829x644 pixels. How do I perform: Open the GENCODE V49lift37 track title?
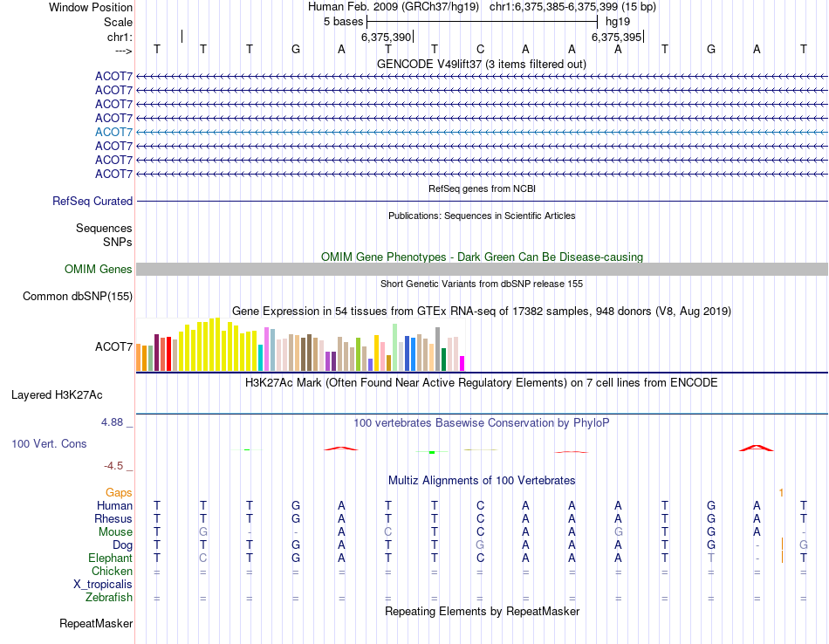482,64
